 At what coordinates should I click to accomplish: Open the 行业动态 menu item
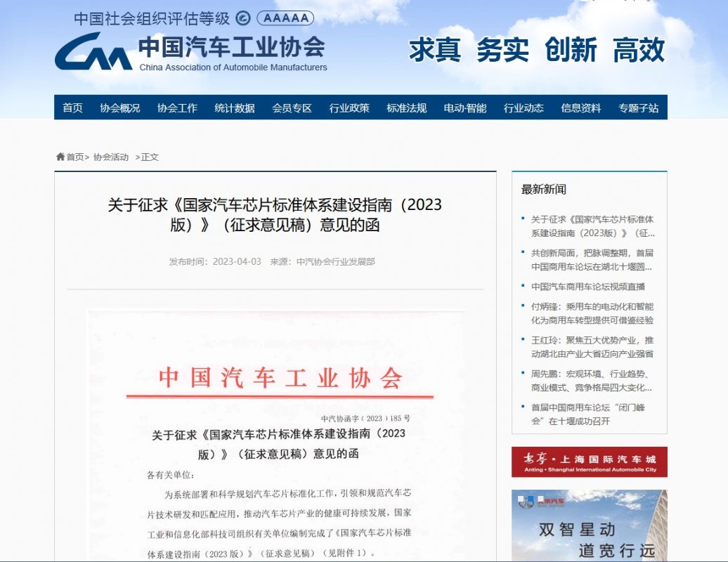(x=524, y=107)
